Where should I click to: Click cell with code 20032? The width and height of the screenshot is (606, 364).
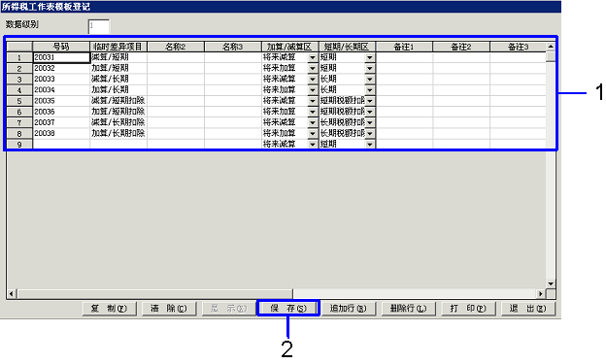tap(61, 68)
